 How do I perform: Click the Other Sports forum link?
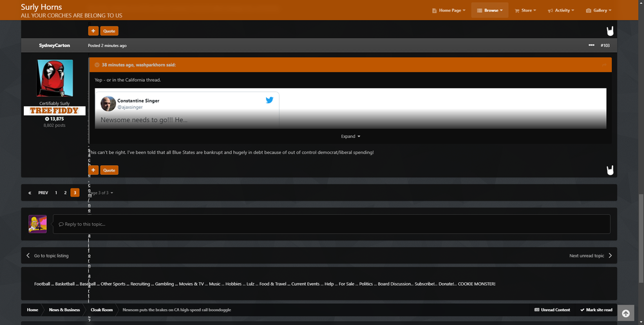click(113, 284)
